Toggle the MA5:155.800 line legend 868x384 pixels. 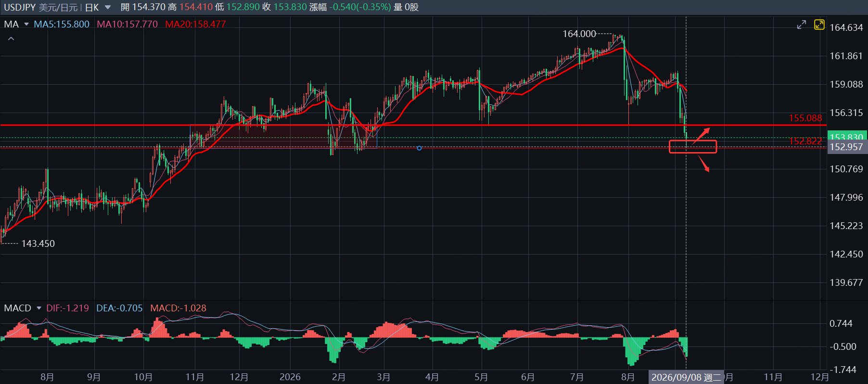click(x=62, y=24)
